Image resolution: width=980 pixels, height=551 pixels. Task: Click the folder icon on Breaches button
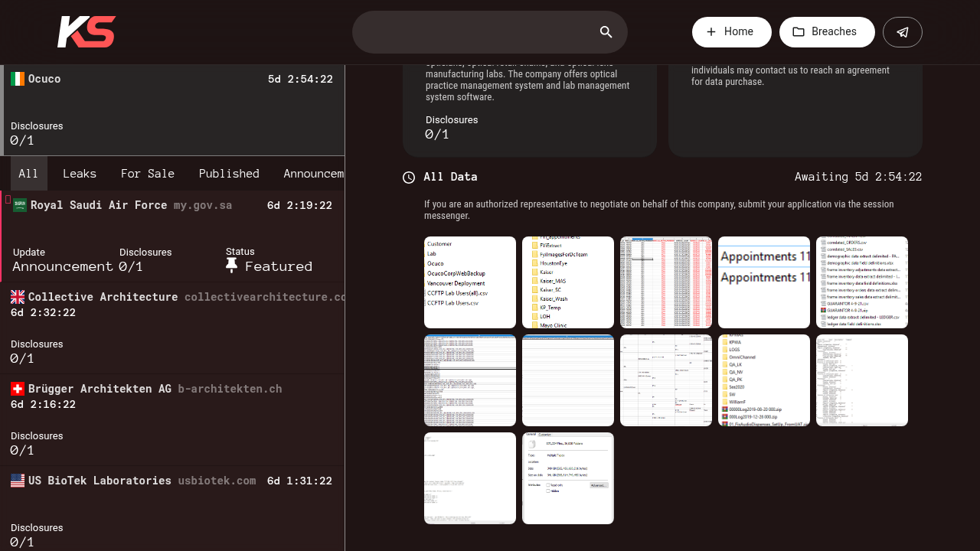[799, 32]
